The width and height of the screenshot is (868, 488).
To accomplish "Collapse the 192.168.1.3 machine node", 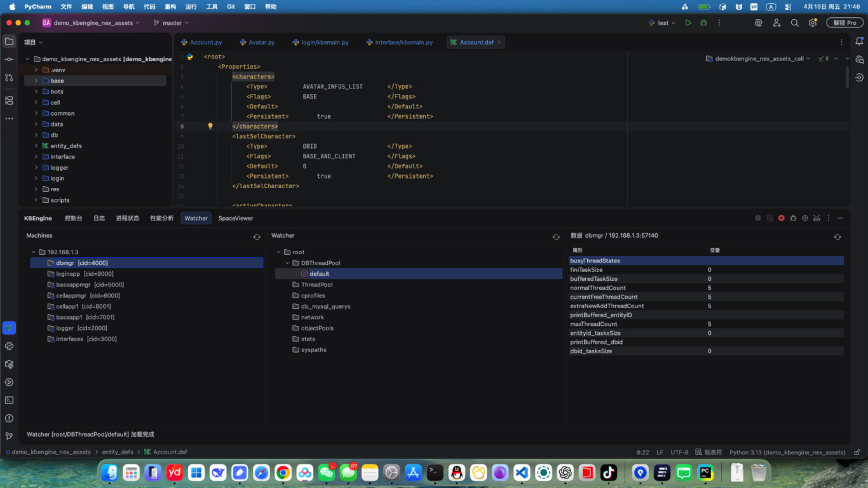I will click(34, 252).
